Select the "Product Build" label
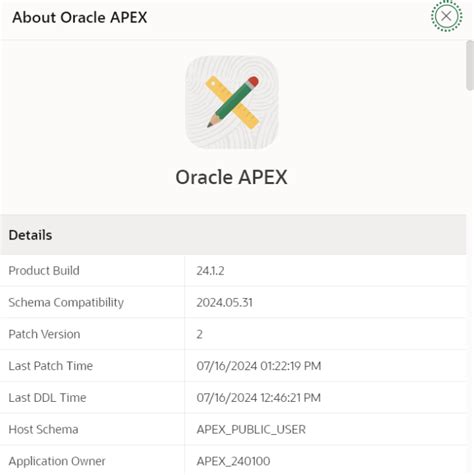The height and width of the screenshot is (475, 474). tap(44, 271)
